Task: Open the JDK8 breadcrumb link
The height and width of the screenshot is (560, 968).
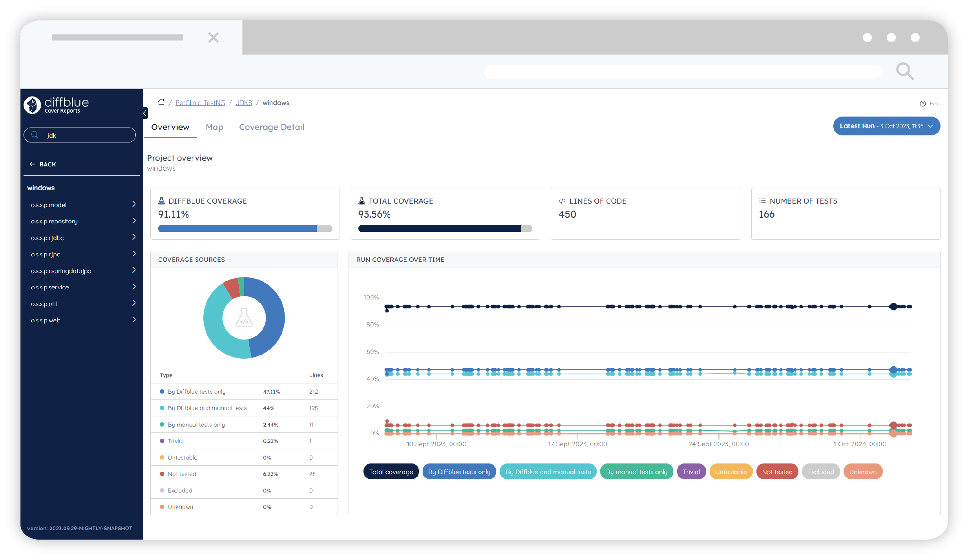Action: click(244, 102)
